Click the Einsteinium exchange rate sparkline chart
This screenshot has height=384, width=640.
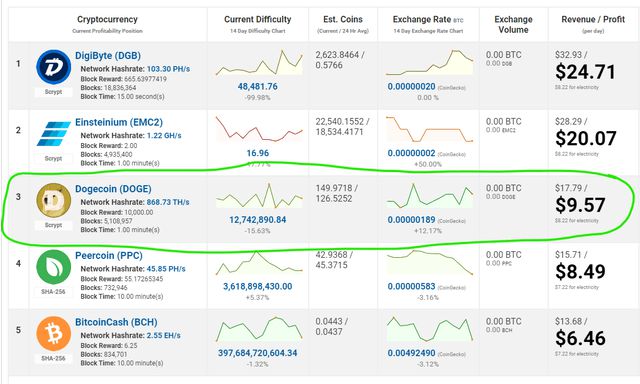430,129
